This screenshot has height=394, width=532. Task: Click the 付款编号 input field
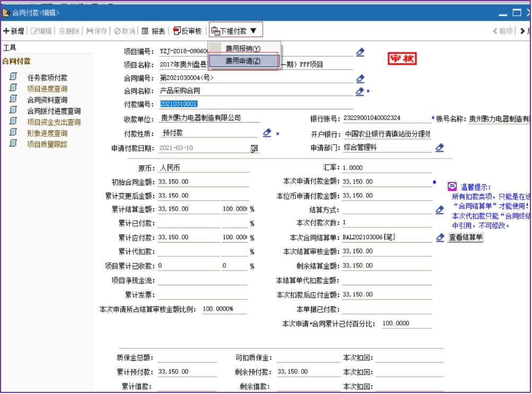coord(255,104)
